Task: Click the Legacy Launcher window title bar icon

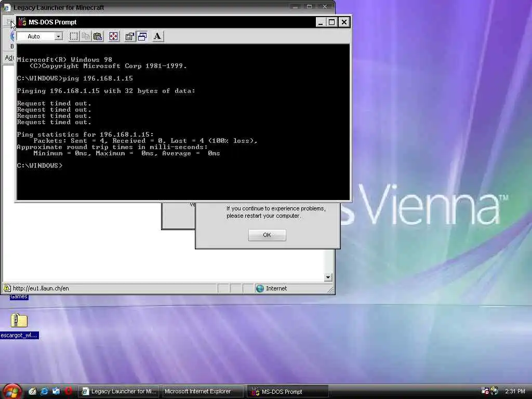Action: (7, 7)
